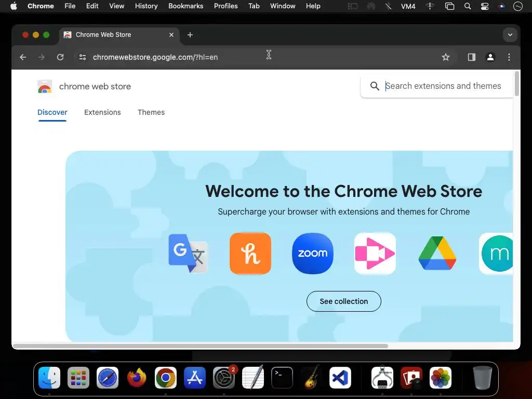Image resolution: width=532 pixels, height=399 pixels.
Task: Open the Window menu
Action: [x=283, y=6]
